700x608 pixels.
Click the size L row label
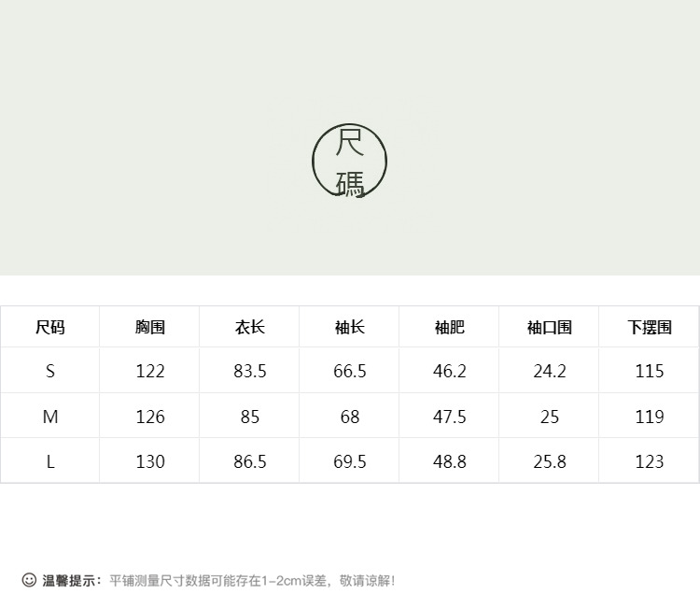pyautogui.click(x=50, y=461)
